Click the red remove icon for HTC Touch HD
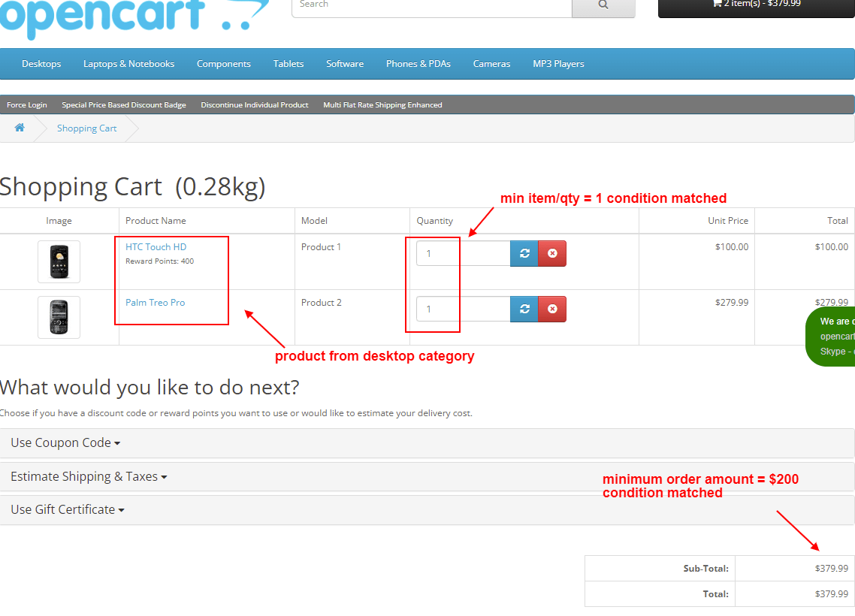 [552, 253]
